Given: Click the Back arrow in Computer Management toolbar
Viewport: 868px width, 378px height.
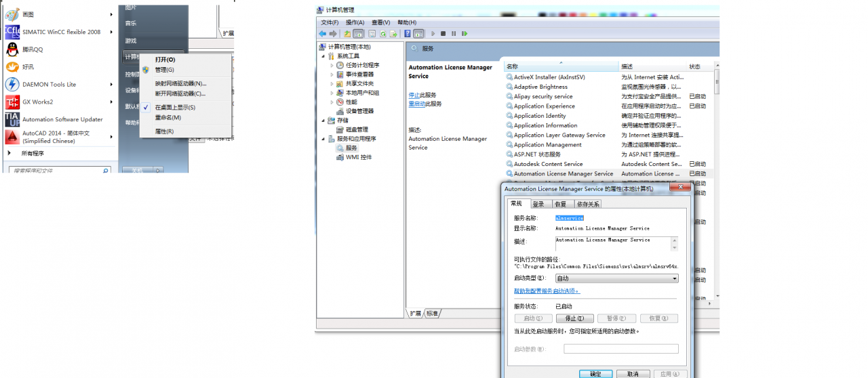Looking at the screenshot, I should point(323,33).
